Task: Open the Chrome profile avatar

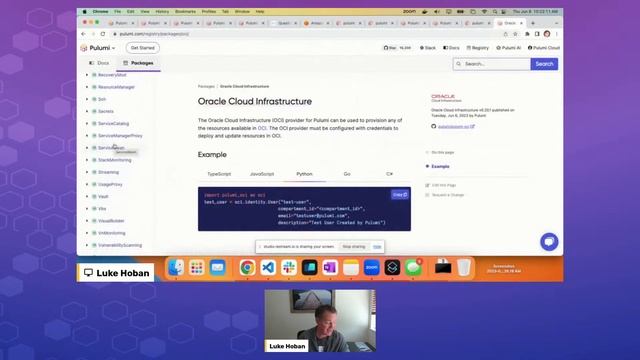Action: click(547, 34)
